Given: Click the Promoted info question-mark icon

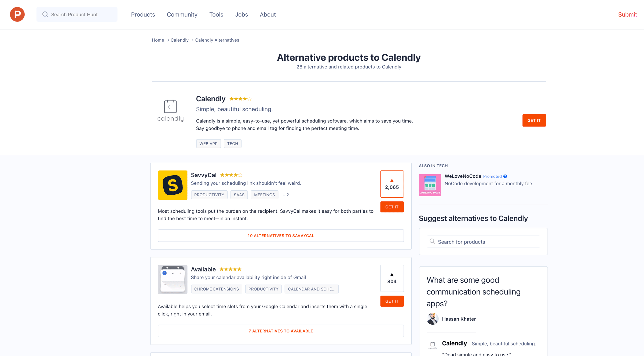Looking at the screenshot, I should (505, 176).
